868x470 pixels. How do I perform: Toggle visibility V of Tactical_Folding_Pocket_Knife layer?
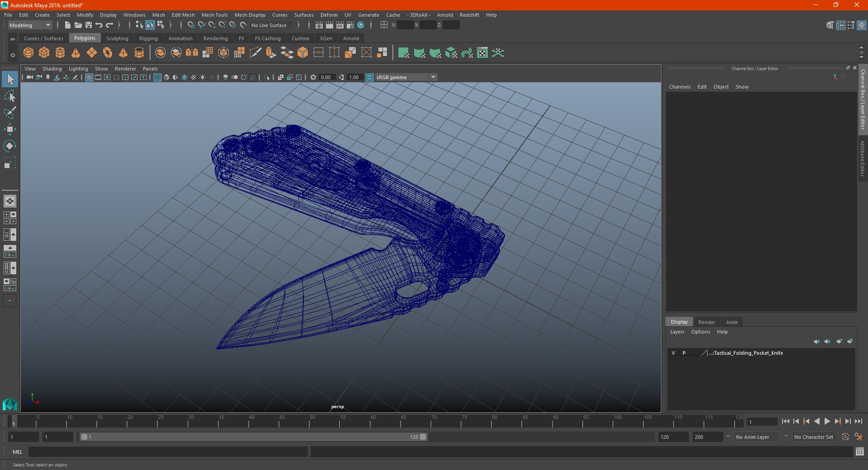[673, 353]
